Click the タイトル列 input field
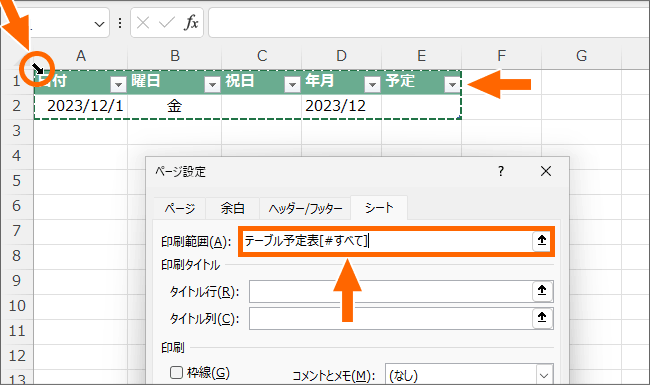 tap(391, 318)
